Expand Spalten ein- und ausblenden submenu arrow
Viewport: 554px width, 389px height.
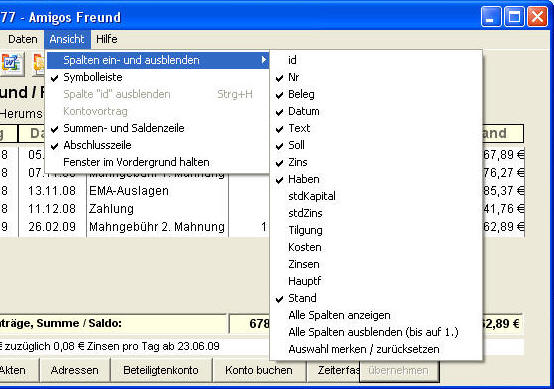click(x=263, y=60)
